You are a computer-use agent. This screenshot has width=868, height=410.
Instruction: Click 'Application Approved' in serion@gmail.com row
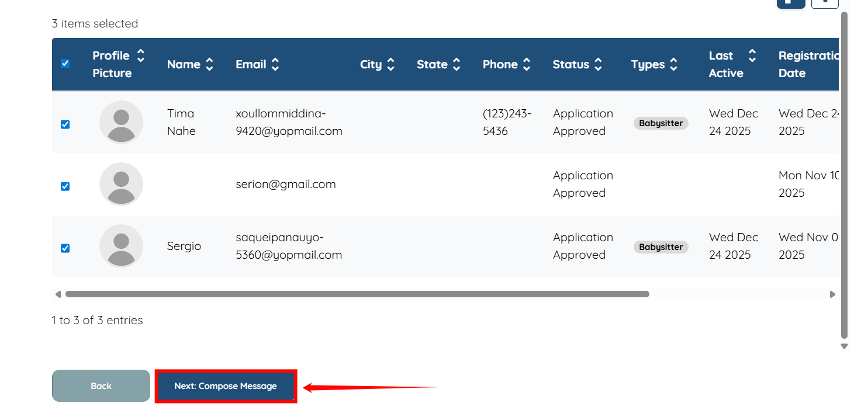[x=583, y=184]
